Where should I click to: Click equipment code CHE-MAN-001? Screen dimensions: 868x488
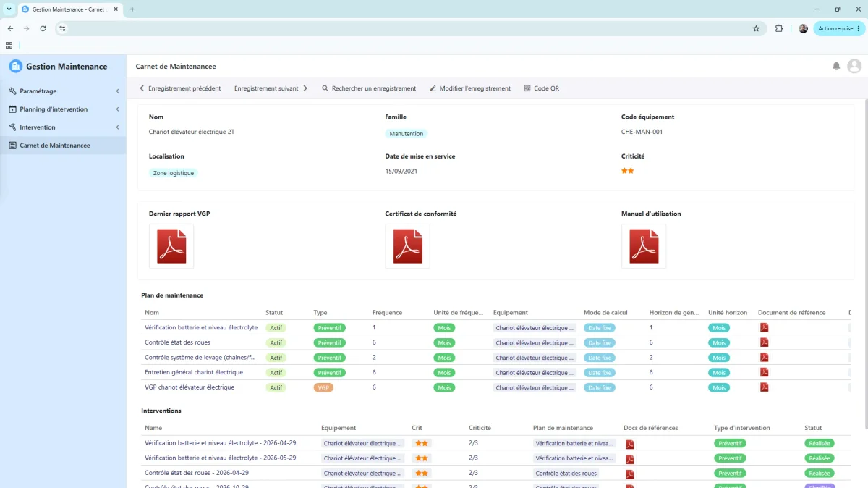click(642, 132)
